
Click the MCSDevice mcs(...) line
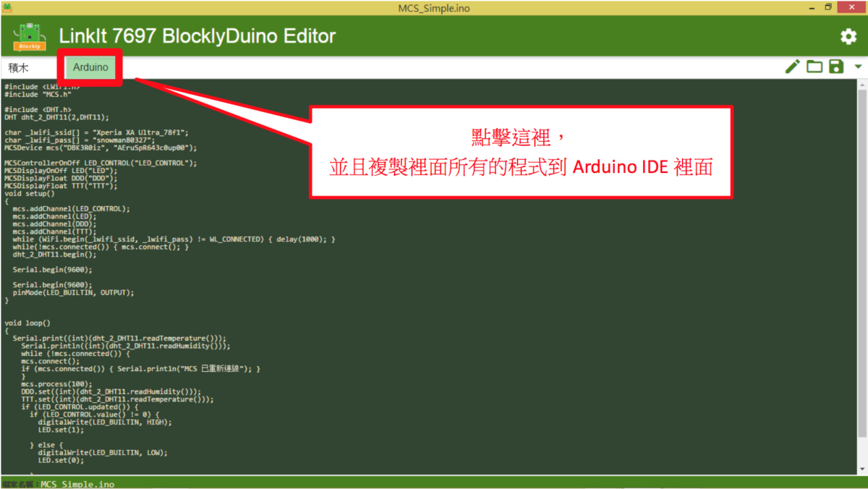(x=101, y=148)
